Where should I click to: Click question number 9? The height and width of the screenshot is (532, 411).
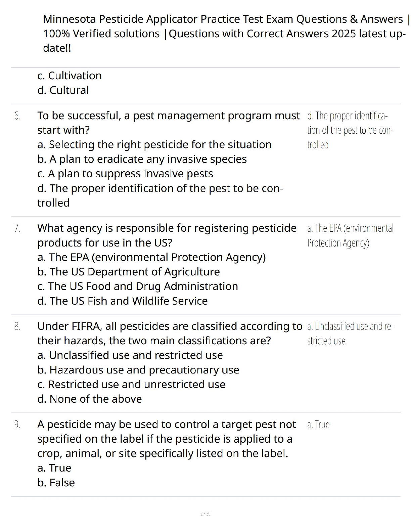click(x=17, y=425)
